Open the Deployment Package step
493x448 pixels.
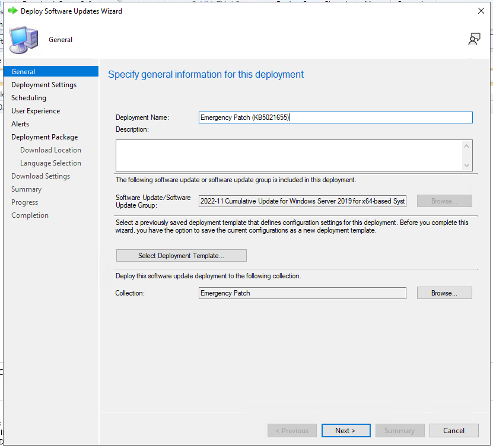[44, 137]
